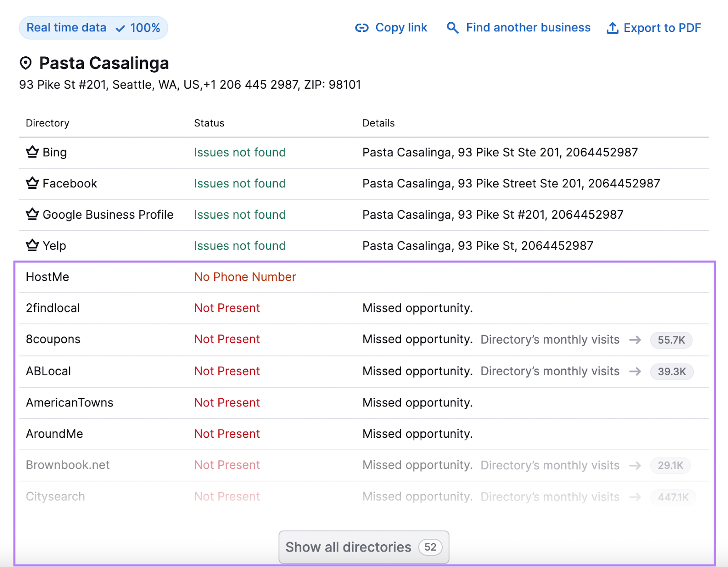Click the magnifier icon for Find another business
This screenshot has height=567, width=728.
coord(452,28)
